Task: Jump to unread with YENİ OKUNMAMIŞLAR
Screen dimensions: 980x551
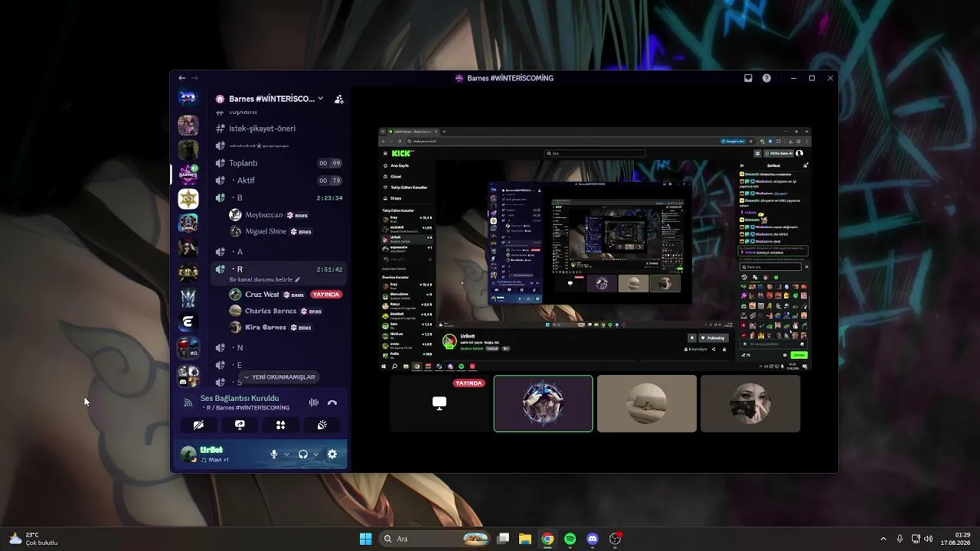Action: (279, 377)
